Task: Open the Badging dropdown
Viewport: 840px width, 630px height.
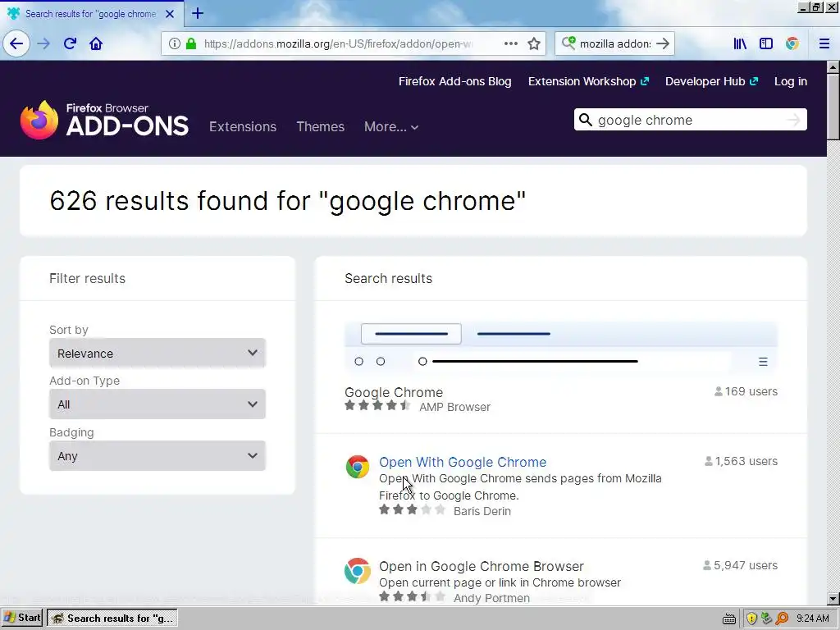Action: [x=157, y=455]
